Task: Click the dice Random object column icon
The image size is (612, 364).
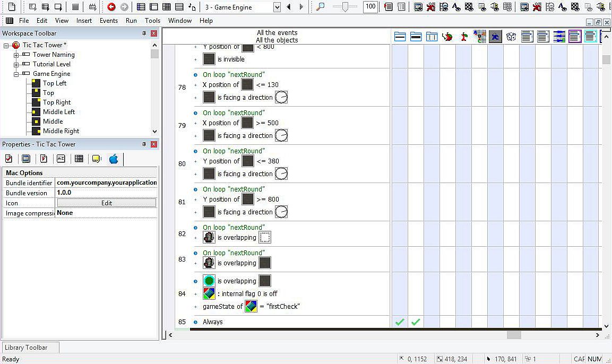Action: [511, 37]
